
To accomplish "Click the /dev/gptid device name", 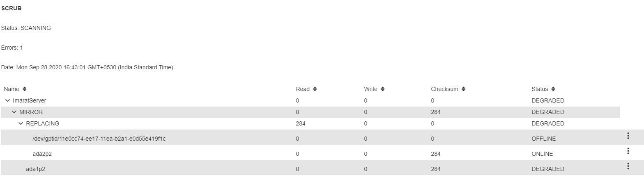I will pos(99,139).
